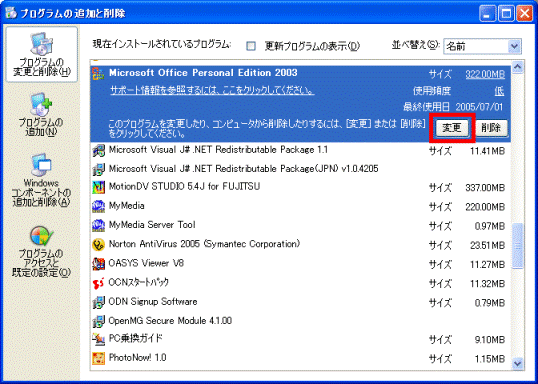Click the 220.00MB size value
This screenshot has width=538, height=384.
[x=485, y=207]
